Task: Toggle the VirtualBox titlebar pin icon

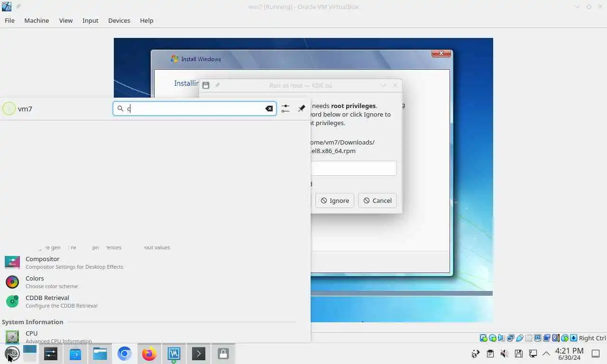Action: point(18,7)
